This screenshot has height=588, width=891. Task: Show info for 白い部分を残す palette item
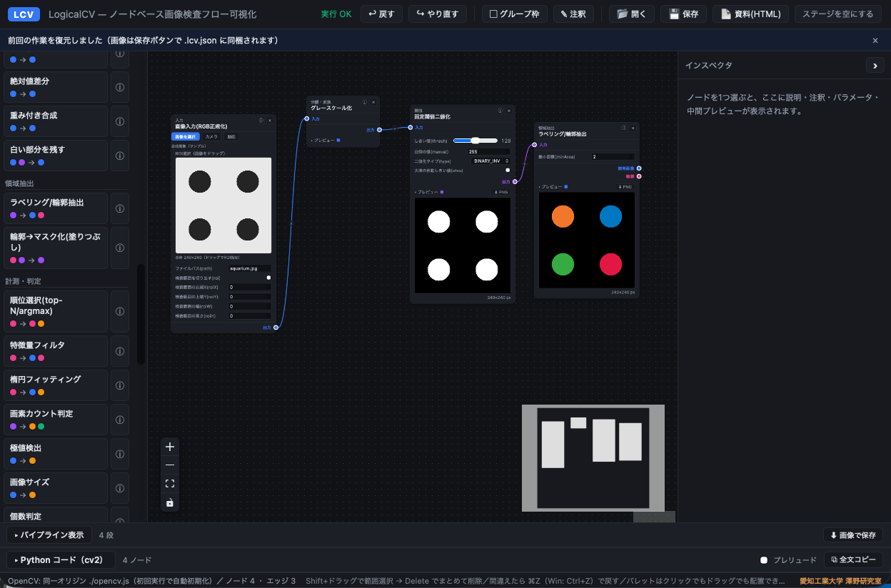click(120, 156)
